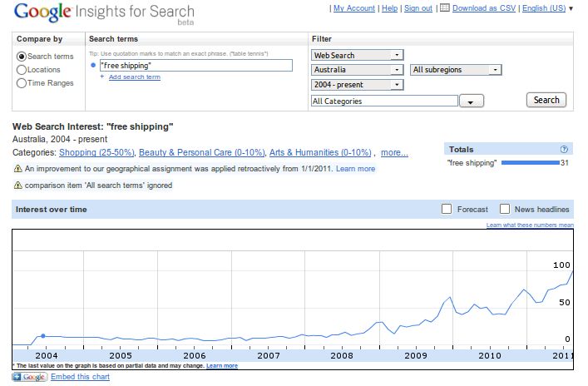Open the English (US) language selector arrow
Screen dimensions: 588x386
(571, 8)
